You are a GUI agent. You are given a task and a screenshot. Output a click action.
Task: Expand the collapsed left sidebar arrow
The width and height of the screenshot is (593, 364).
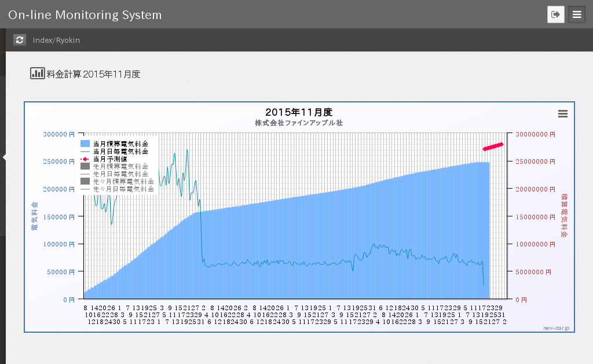click(4, 157)
